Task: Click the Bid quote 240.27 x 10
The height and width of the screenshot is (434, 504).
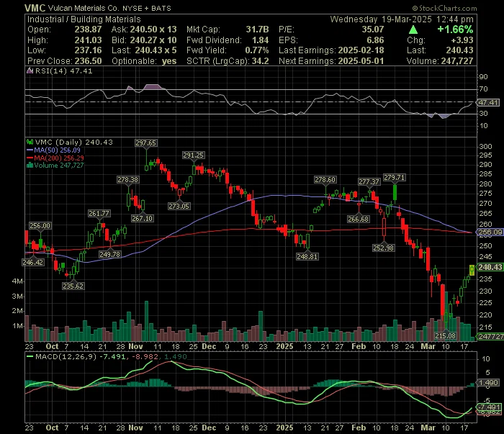Action: point(153,40)
